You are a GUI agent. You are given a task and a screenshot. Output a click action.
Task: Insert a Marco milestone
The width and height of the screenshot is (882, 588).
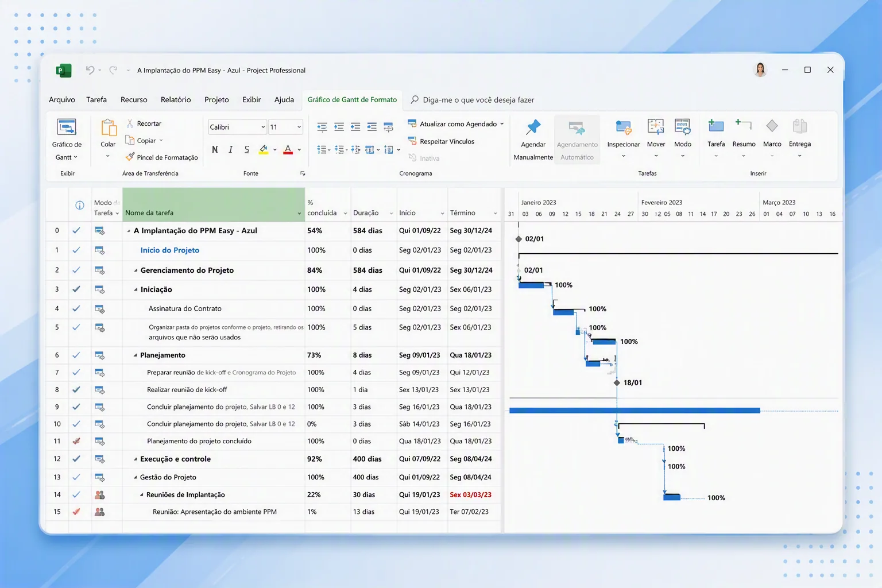click(x=772, y=138)
